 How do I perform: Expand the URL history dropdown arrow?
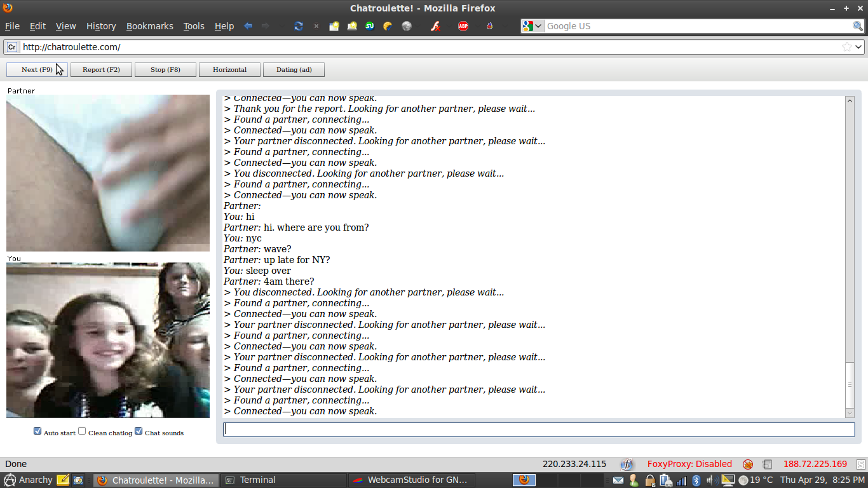pos(858,47)
